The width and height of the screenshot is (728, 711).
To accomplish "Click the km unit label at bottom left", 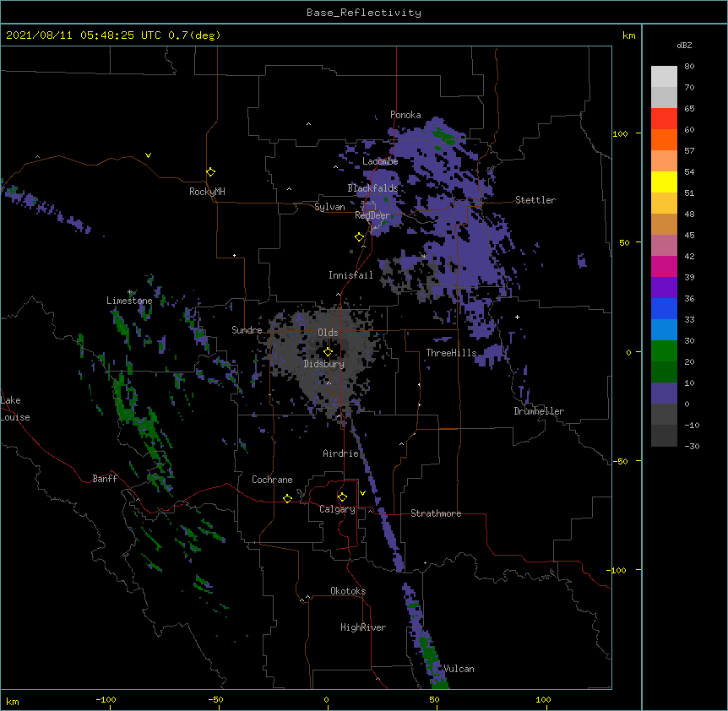I will (x=13, y=701).
